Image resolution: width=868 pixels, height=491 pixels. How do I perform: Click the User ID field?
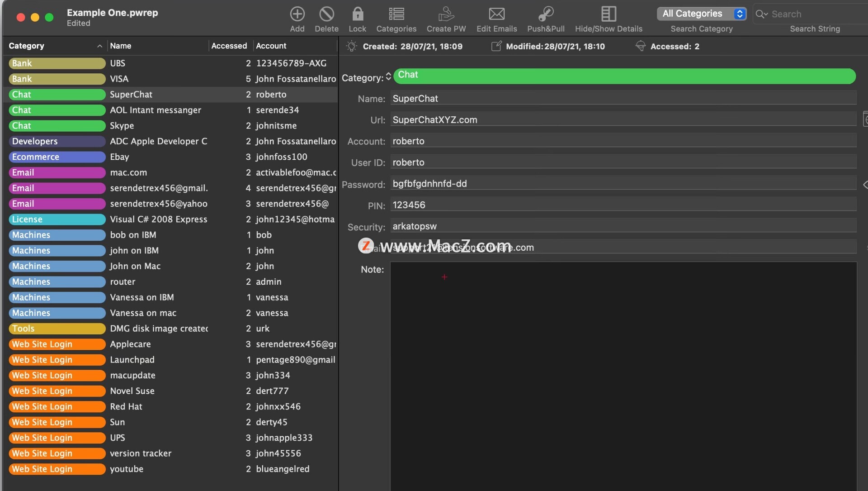pyautogui.click(x=623, y=162)
